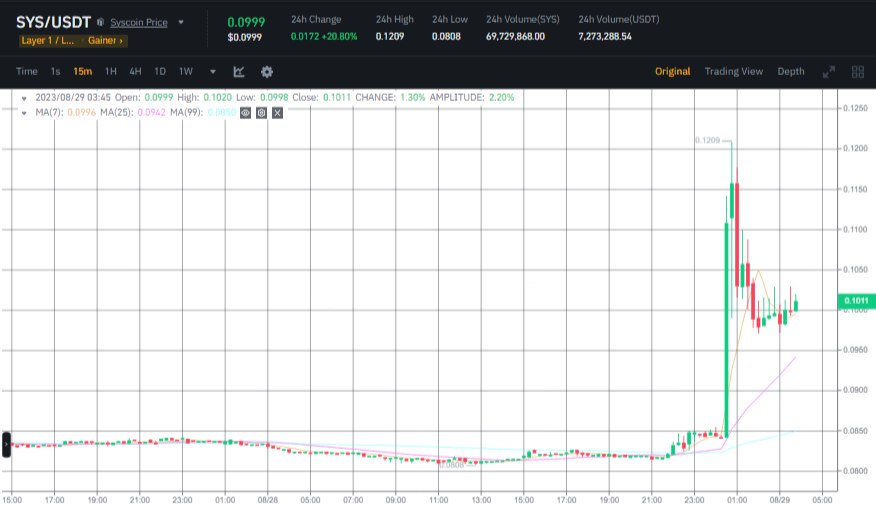Click the 24h Low value 0.0808

coord(446,36)
